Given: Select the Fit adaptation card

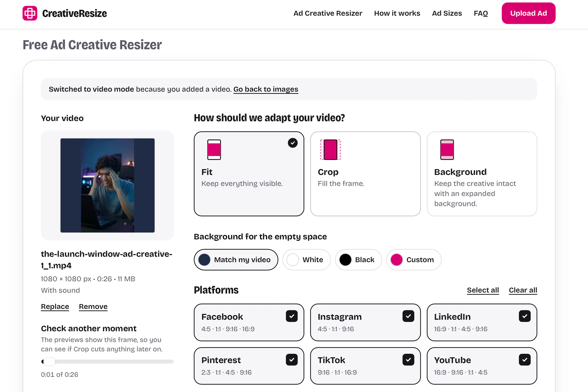Looking at the screenshot, I should 249,174.
